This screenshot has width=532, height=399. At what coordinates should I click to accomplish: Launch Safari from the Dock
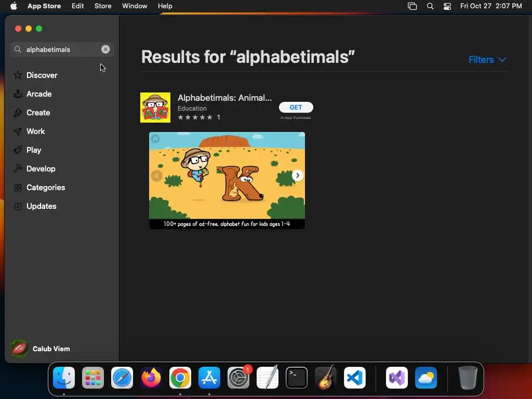(122, 378)
